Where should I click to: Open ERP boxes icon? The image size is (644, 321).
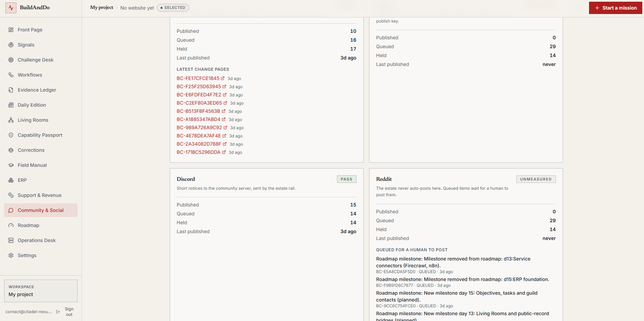11,180
